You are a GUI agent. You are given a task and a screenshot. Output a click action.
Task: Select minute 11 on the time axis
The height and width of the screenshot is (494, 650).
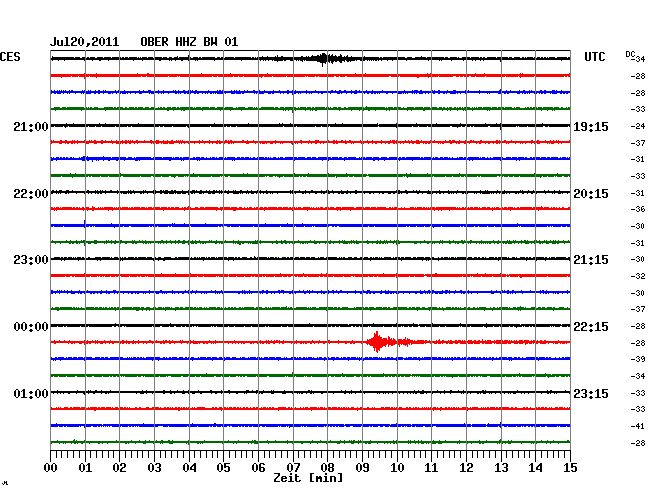[x=431, y=468]
